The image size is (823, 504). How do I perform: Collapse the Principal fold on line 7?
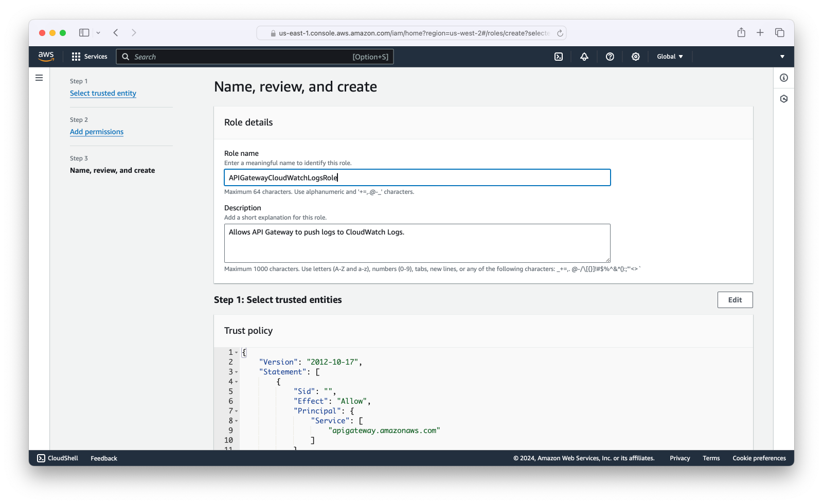click(x=237, y=411)
